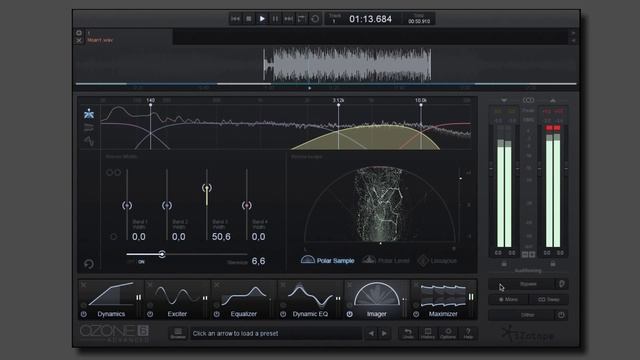Select the 3.12k crossover handle
Screen dimensions: 640x360
click(x=338, y=105)
